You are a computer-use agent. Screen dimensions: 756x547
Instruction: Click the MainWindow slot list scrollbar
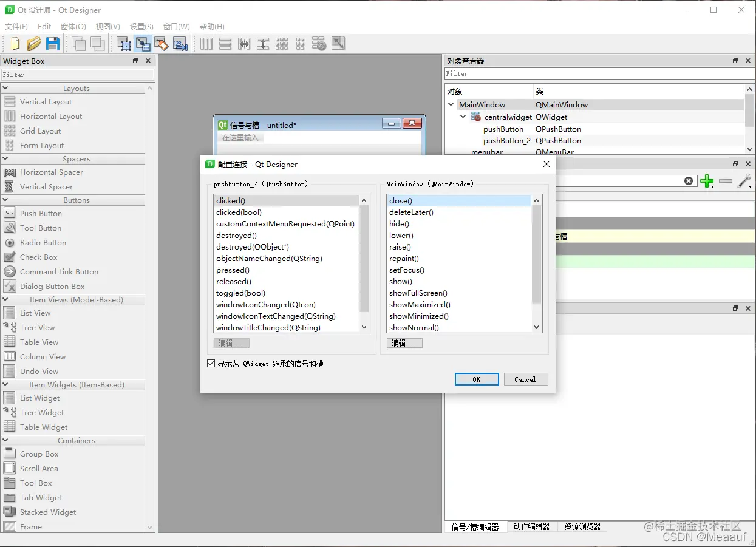(536, 264)
